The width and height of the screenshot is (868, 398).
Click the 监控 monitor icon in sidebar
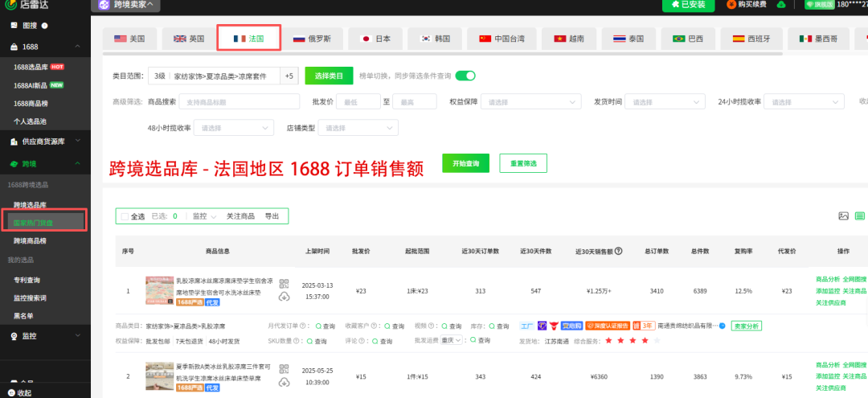coord(14,336)
